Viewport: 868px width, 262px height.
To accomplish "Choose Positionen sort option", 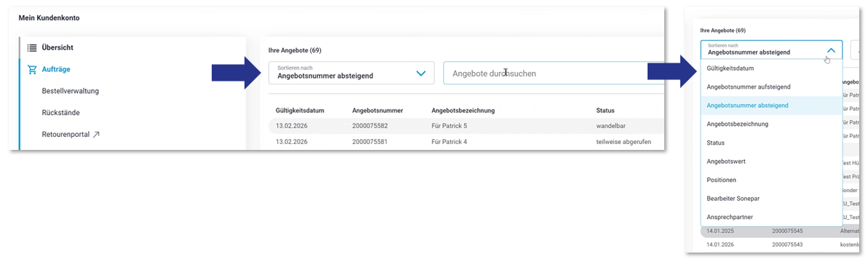I will coord(771,180).
